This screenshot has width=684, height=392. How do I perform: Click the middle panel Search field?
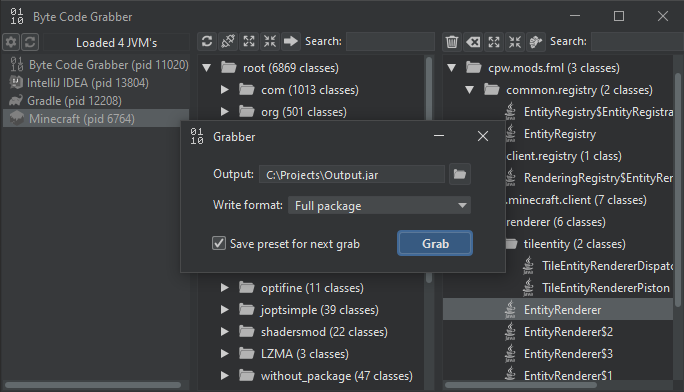[x=390, y=41]
